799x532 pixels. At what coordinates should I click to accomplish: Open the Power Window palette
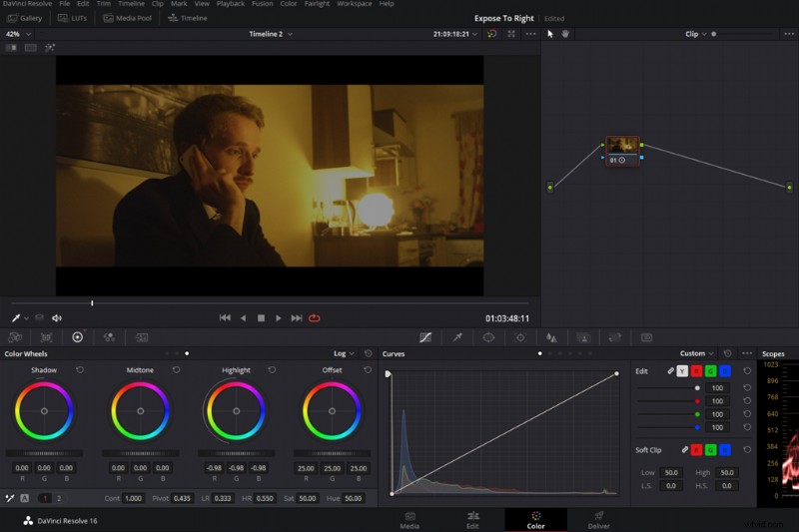(488, 337)
